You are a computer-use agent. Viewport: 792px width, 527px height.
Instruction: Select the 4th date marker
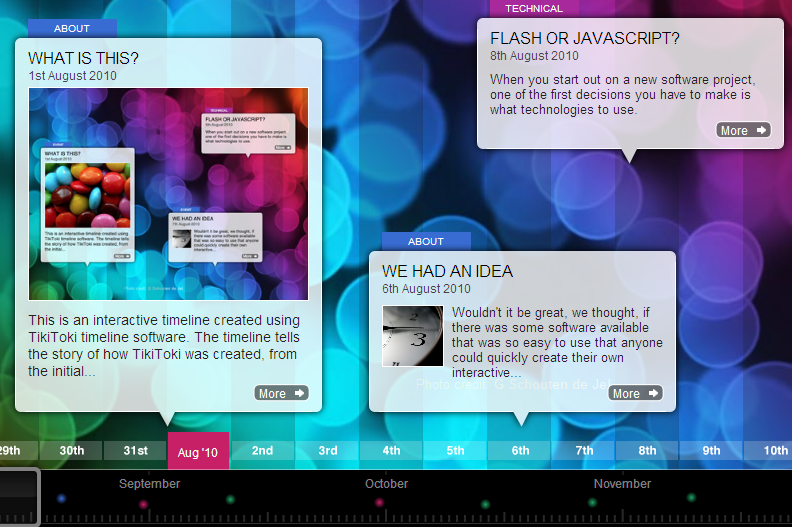391,450
